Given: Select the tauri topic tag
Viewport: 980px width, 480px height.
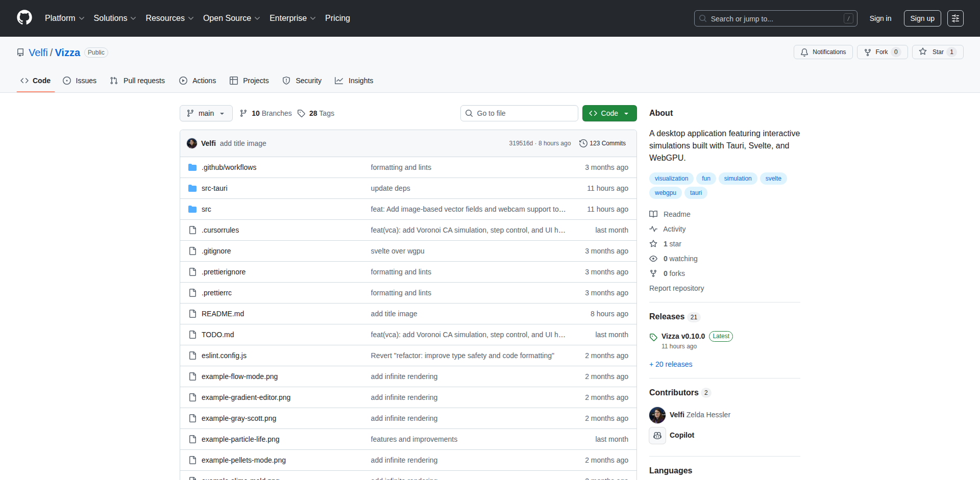Looking at the screenshot, I should tap(696, 193).
